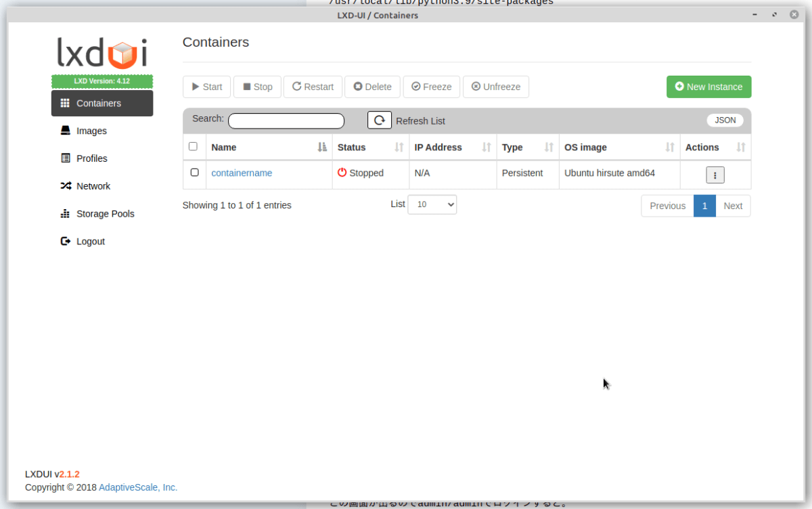The width and height of the screenshot is (812, 509).
Task: Log out using the Logout item
Action: (x=102, y=242)
